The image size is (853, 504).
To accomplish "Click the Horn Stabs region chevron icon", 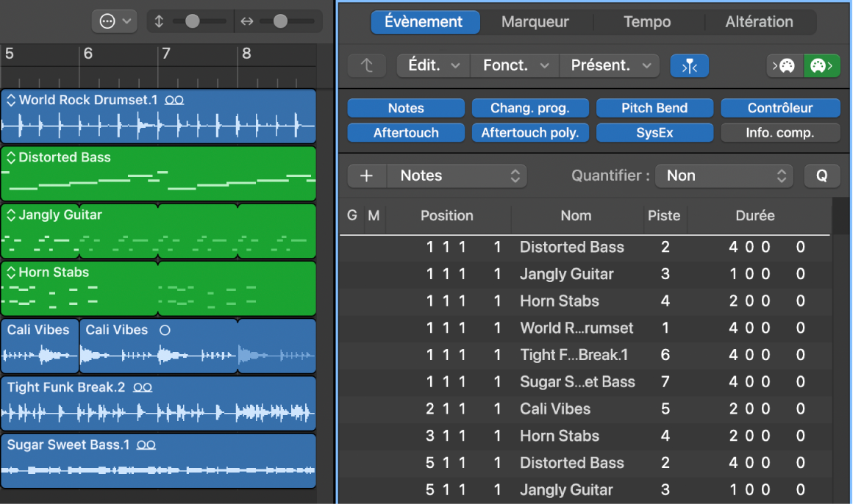I will click(11, 273).
